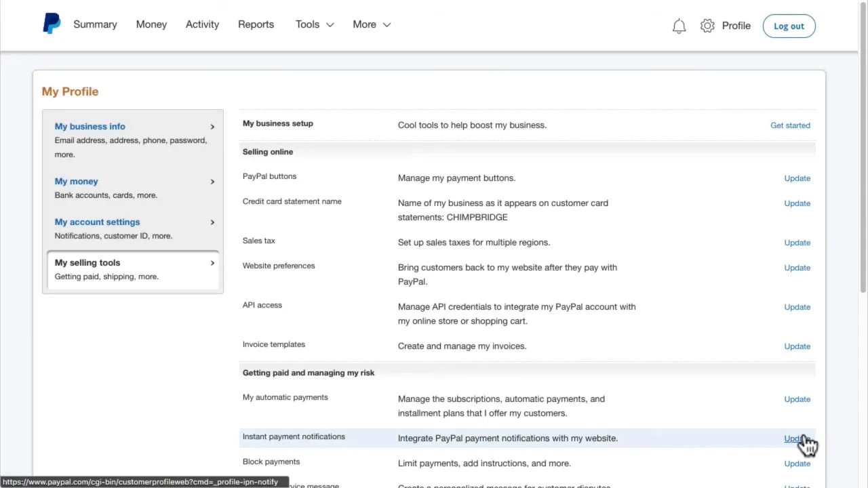This screenshot has width=868, height=488.
Task: Update Instant payment notifications
Action: point(797,439)
